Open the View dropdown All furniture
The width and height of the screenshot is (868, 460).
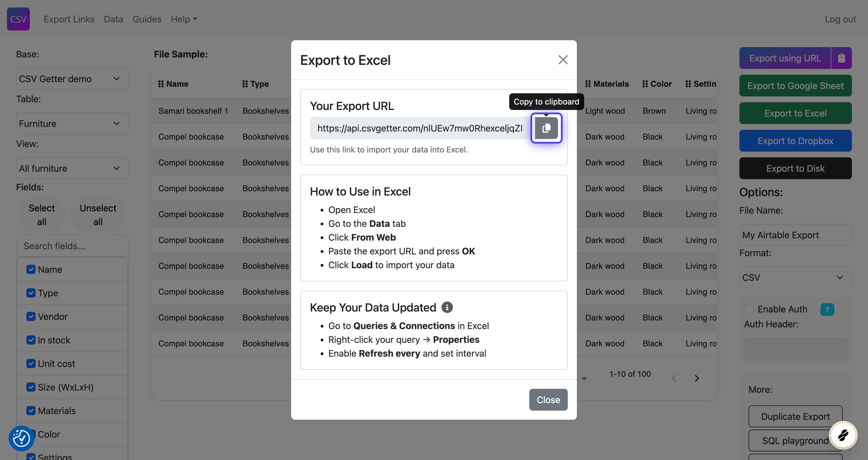click(x=72, y=168)
